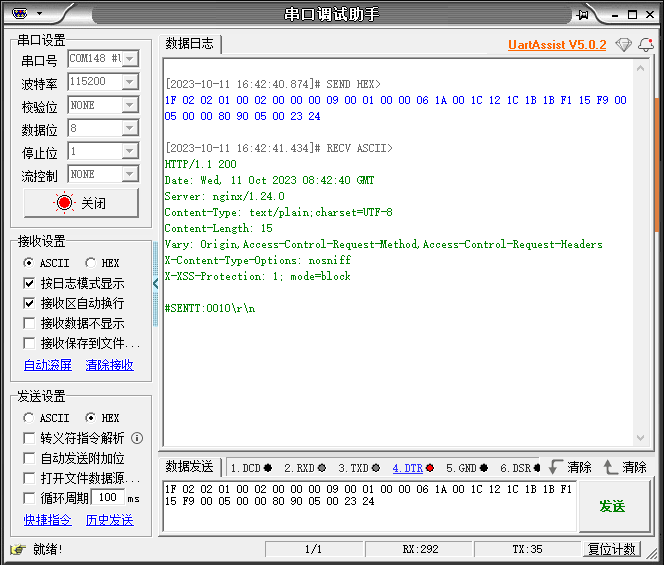Click the orange log scrollbar thumb
This screenshot has width=664, height=565.
[657, 164]
